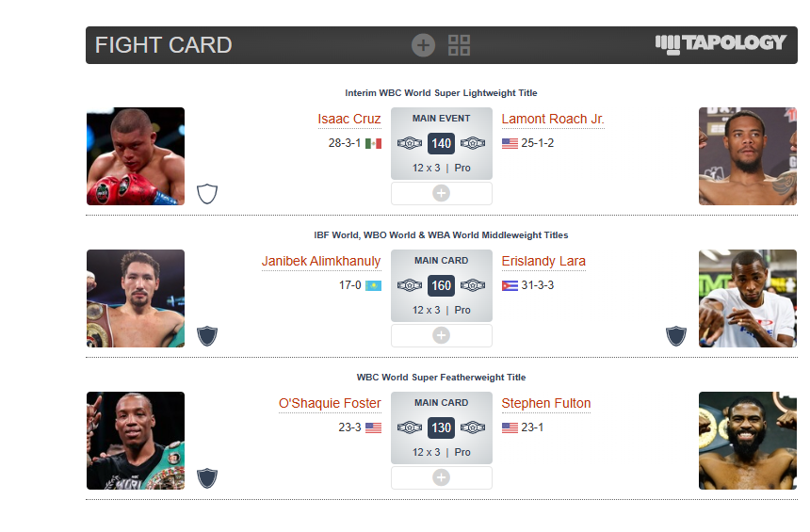Open Erislandy Lara profile link

(543, 261)
